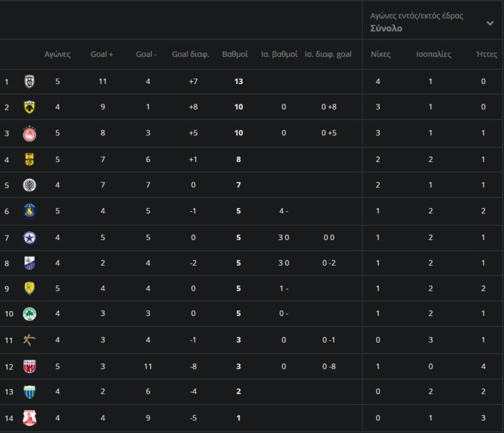Click the gold runner logo in 11th place
Viewport: 504px width, 433px height.
(30, 339)
